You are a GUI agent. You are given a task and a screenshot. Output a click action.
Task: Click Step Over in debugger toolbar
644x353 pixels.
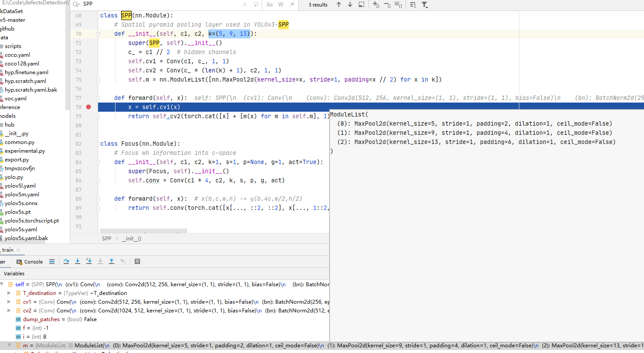(x=66, y=261)
